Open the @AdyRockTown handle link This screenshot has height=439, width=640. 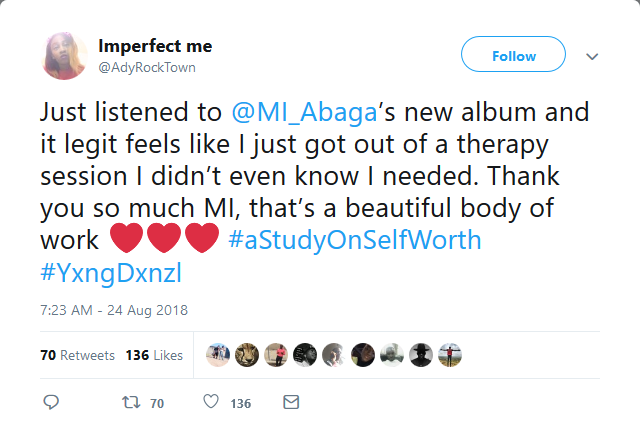click(147, 67)
